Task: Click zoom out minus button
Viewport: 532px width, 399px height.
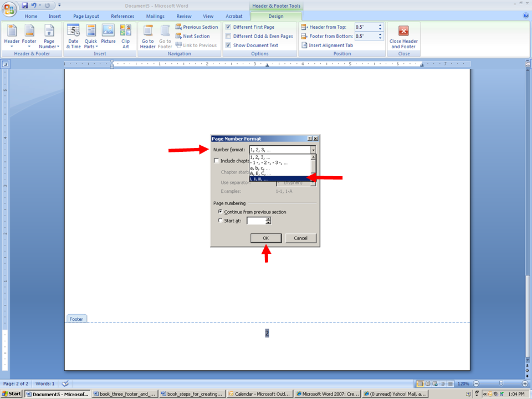Action: 476,383
